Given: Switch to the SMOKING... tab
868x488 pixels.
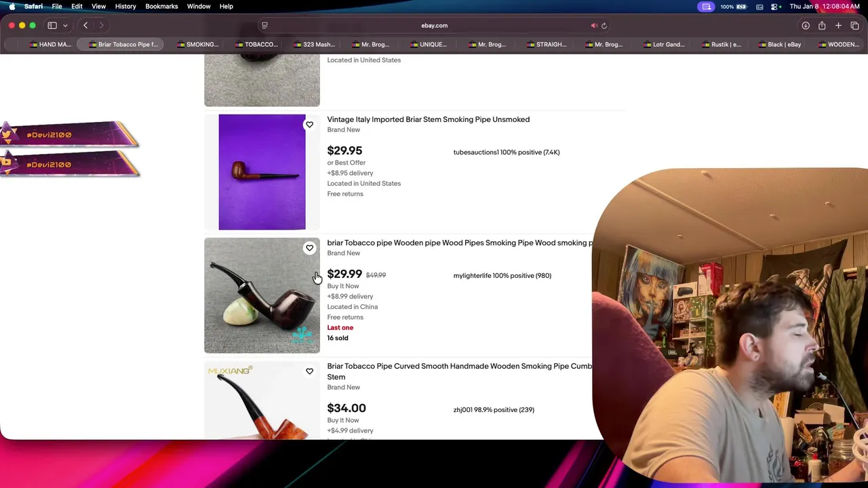Looking at the screenshot, I should [197, 45].
